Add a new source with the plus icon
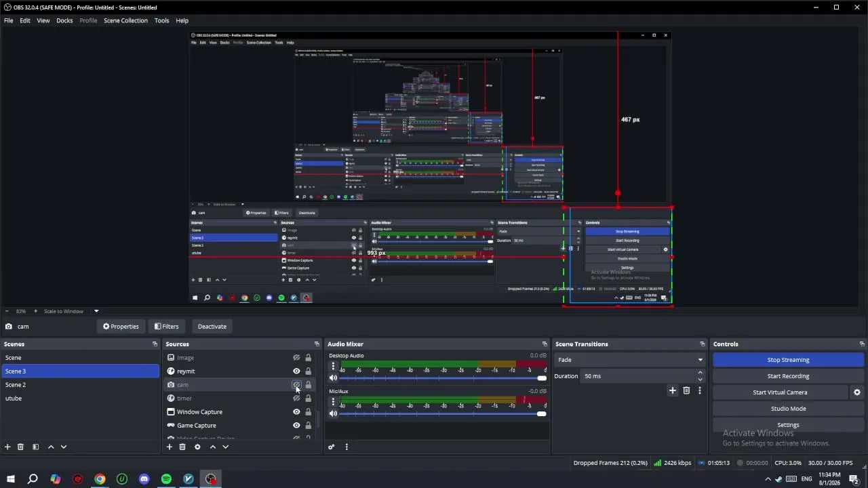This screenshot has width=868, height=488. pos(170,447)
